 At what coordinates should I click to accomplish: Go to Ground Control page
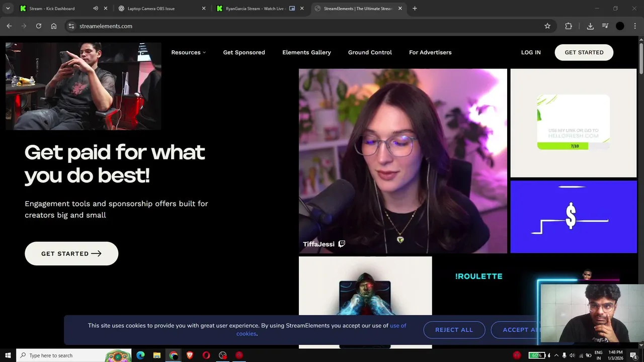click(x=370, y=52)
